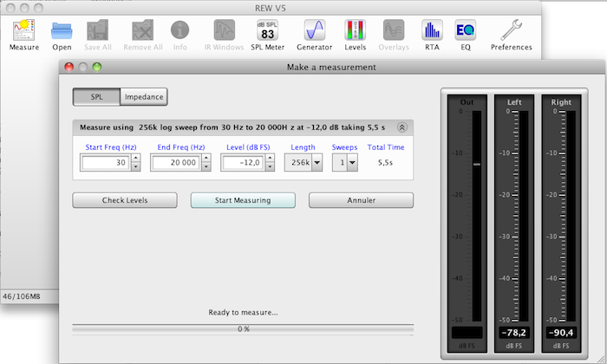This screenshot has height=364, width=607.
Task: Decrease End Freq with down arrow
Action: tap(206, 166)
